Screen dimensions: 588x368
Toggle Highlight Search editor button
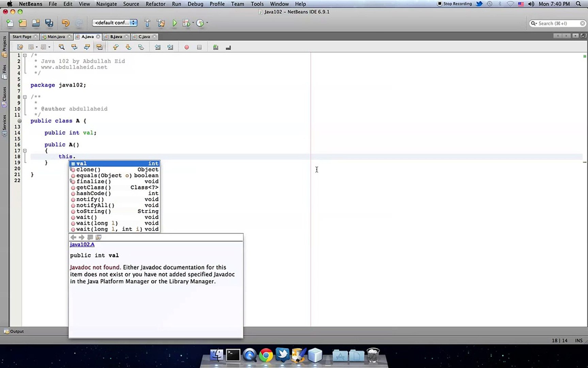(x=99, y=47)
